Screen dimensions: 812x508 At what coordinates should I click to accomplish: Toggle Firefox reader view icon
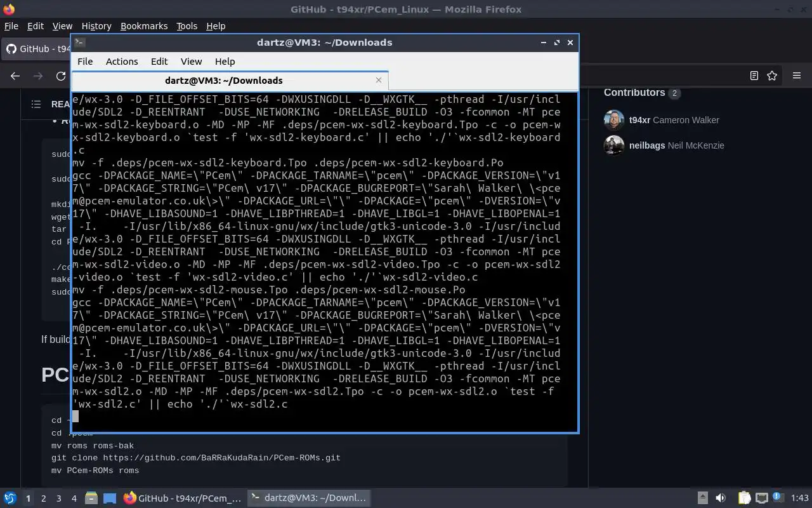point(754,76)
